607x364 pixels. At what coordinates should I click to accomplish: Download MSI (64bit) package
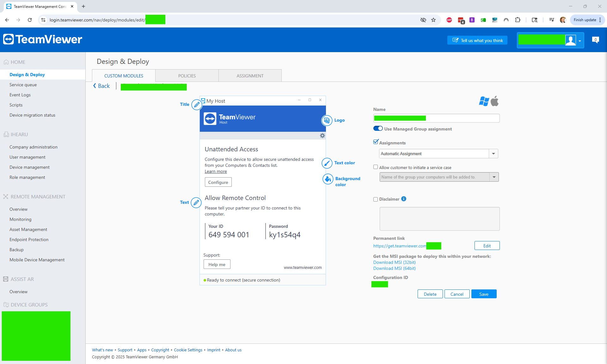tap(394, 268)
